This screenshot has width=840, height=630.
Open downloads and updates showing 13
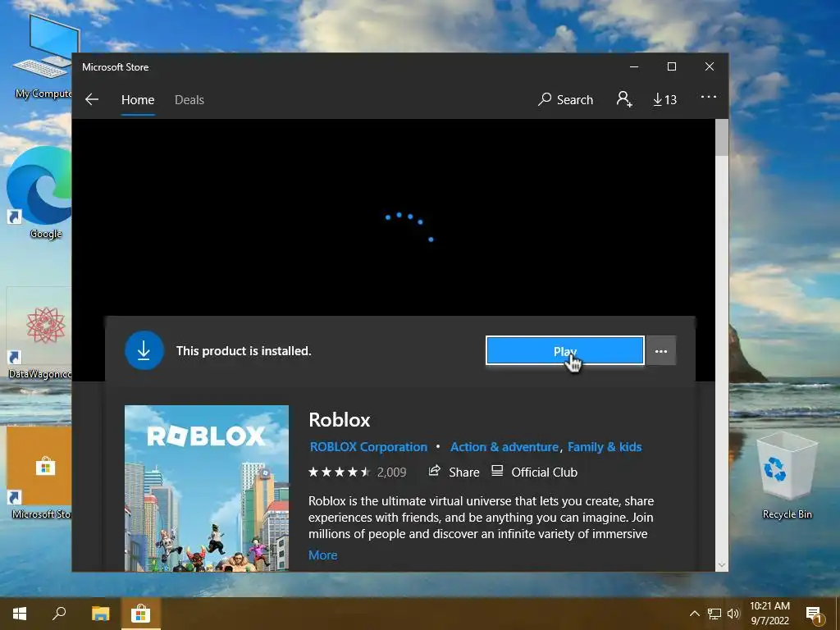(x=664, y=99)
